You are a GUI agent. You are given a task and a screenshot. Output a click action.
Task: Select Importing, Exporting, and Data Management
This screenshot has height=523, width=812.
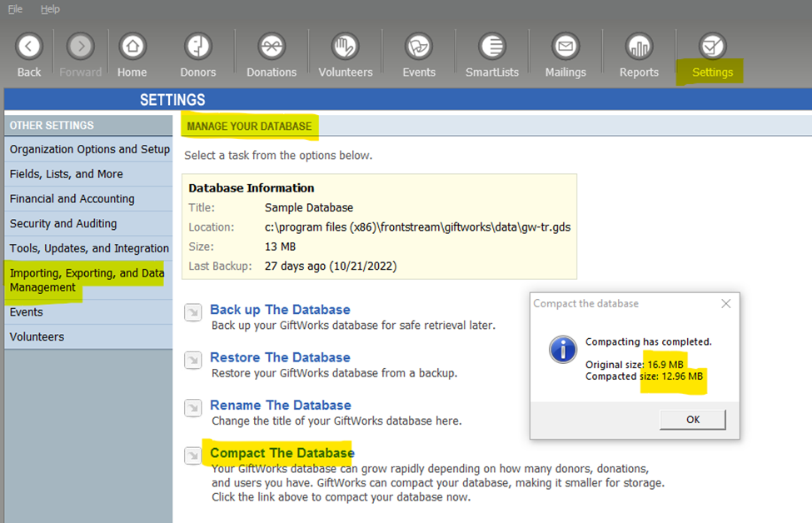coord(88,280)
